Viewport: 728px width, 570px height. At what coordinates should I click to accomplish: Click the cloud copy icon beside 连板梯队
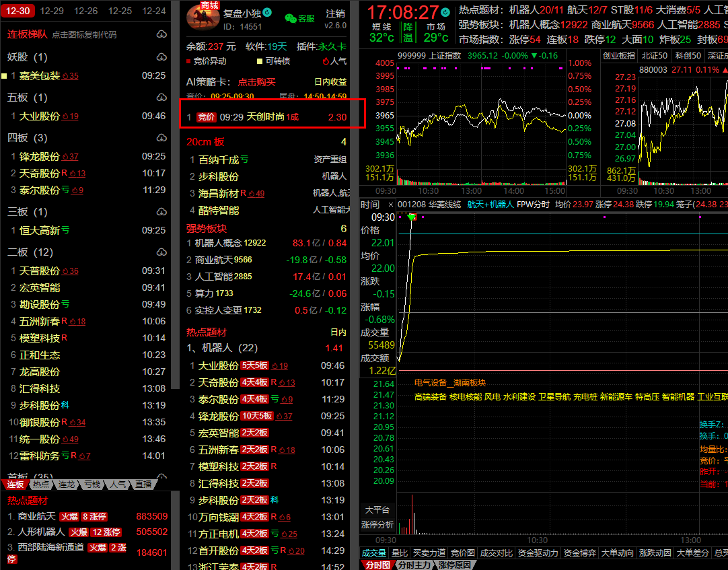point(161,34)
